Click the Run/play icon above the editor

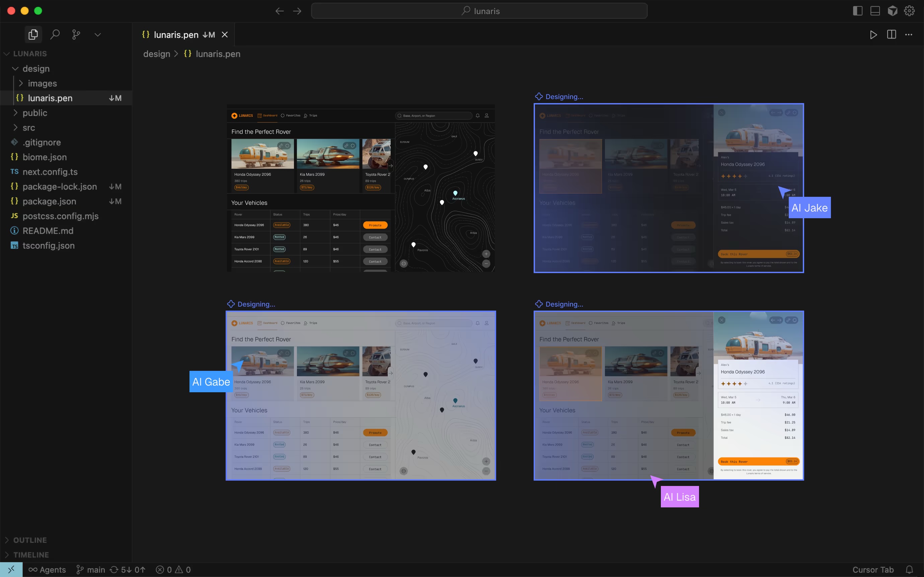[874, 35]
